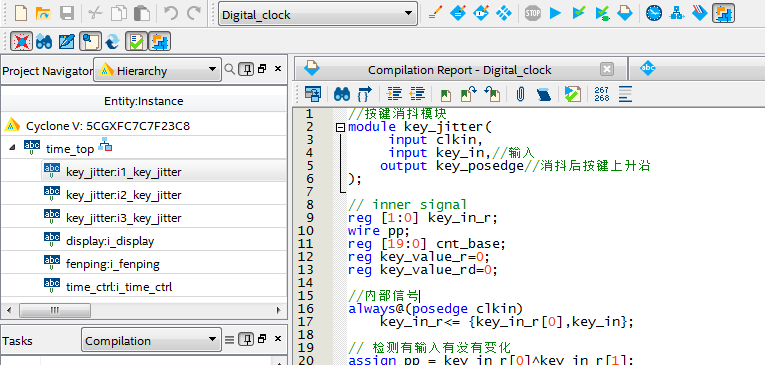The image size is (765, 365).
Task: Click hierarchy scrollbar left arrow
Action: (9, 310)
